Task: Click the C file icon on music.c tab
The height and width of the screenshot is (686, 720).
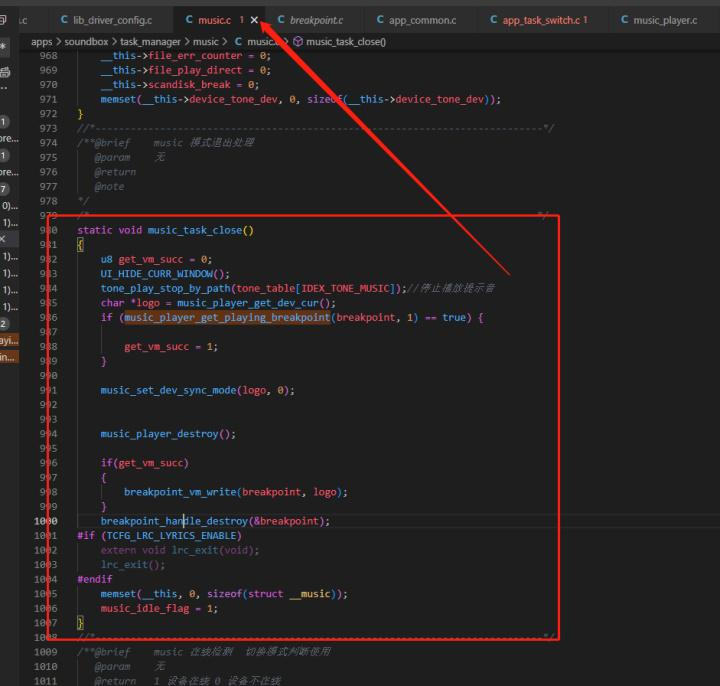Action: [x=189, y=20]
